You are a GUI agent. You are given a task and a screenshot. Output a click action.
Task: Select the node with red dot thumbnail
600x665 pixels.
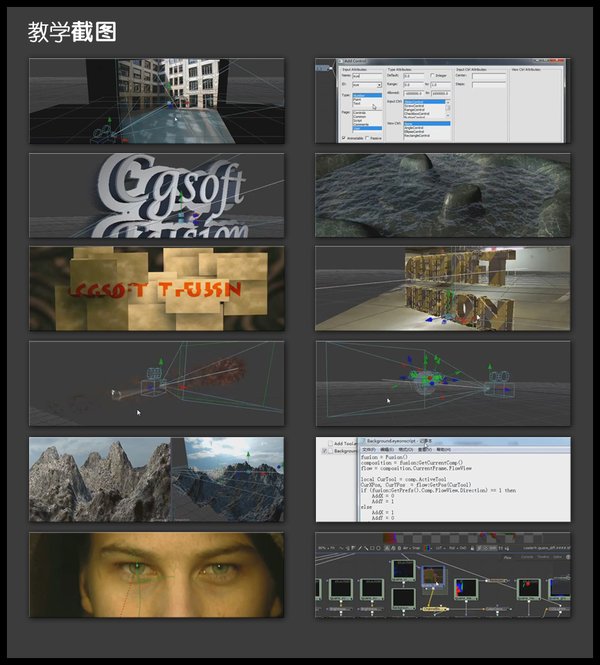point(529,590)
